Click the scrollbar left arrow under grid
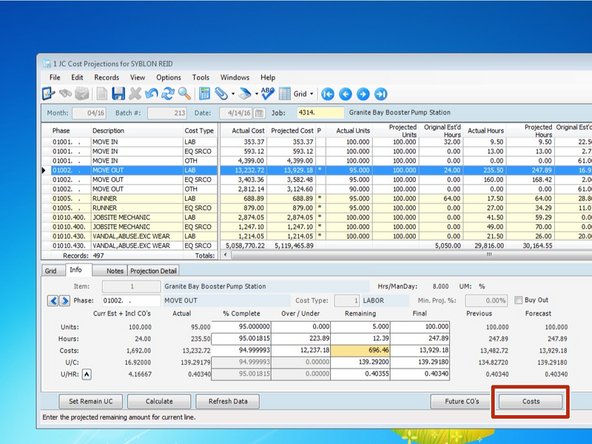The height and width of the screenshot is (444, 592). tap(225, 255)
